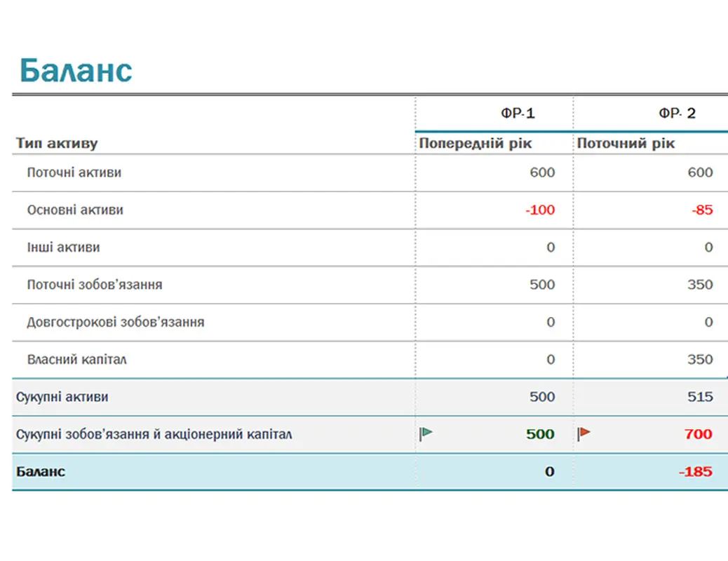728x561 pixels.
Task: Click the Сукупні зобов'язання й акціонерний капітал label
Action: pyautogui.click(x=147, y=434)
